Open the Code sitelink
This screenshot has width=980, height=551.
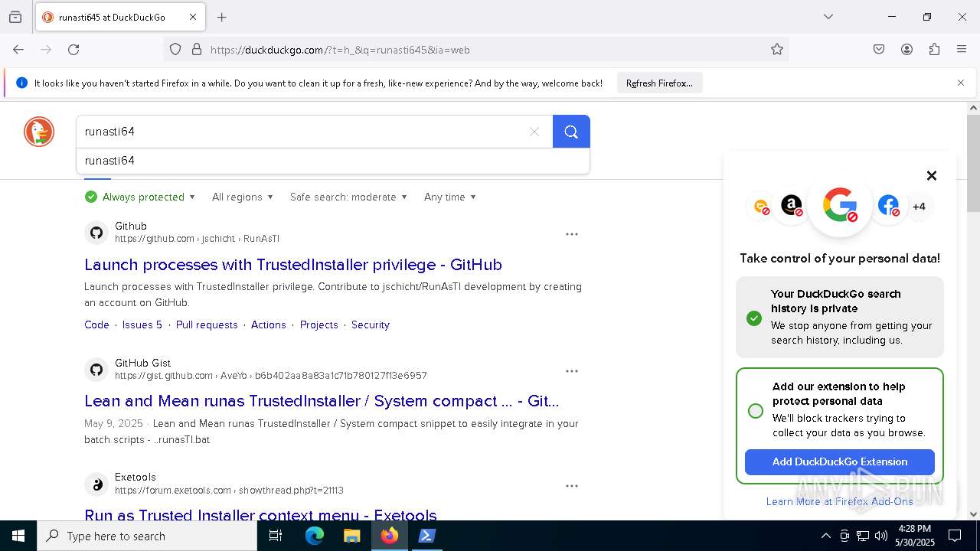click(x=96, y=324)
